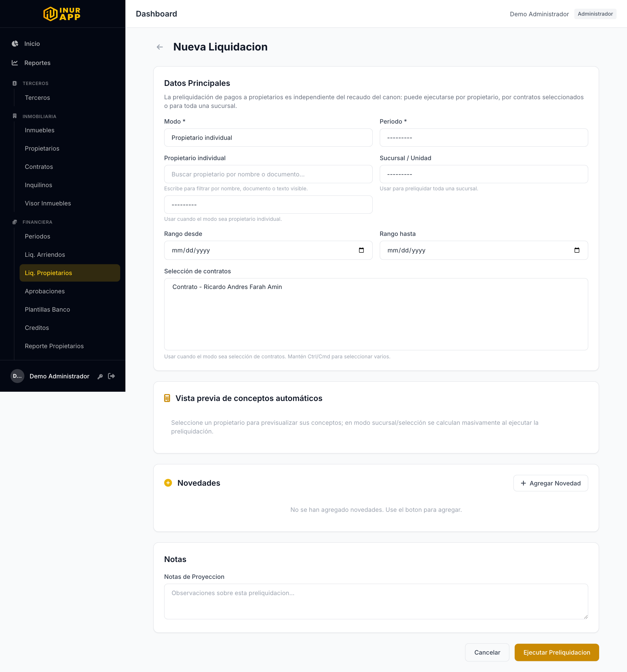
Task: Open the Modo dropdown
Action: pyautogui.click(x=268, y=138)
